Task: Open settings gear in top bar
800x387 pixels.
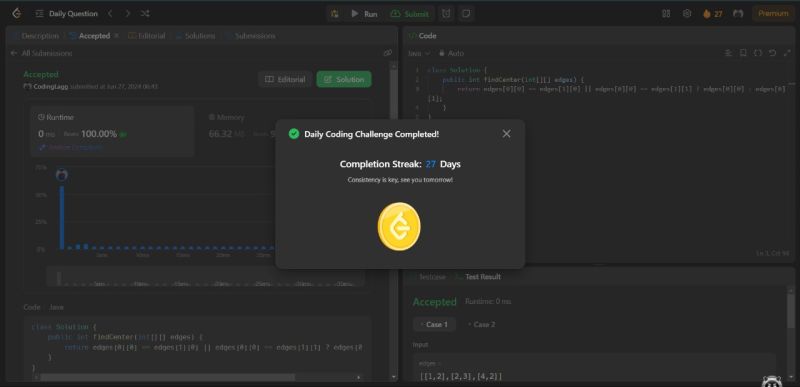Action: coord(687,14)
